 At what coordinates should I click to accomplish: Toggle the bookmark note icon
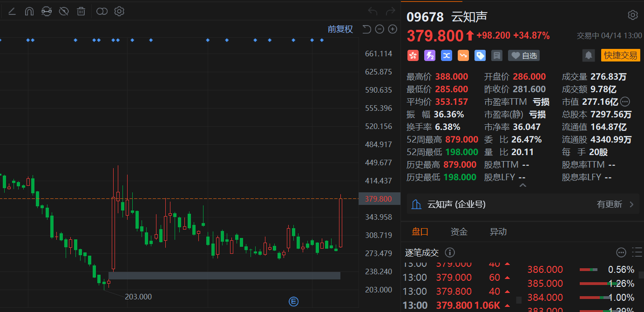pyautogui.click(x=496, y=55)
